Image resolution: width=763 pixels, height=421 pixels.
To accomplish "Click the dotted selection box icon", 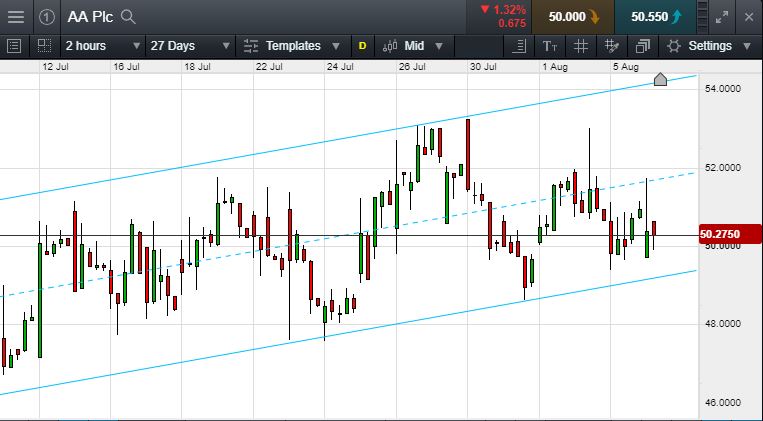I will click(43, 46).
